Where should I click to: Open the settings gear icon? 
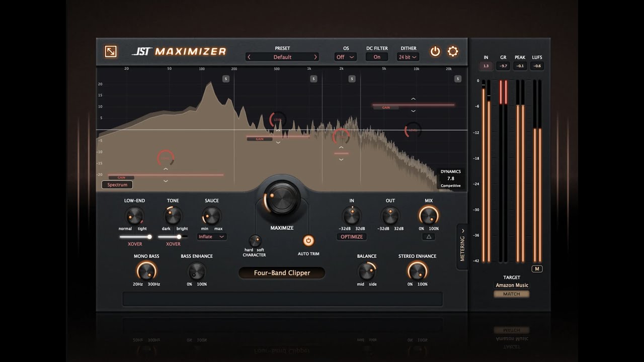click(453, 51)
